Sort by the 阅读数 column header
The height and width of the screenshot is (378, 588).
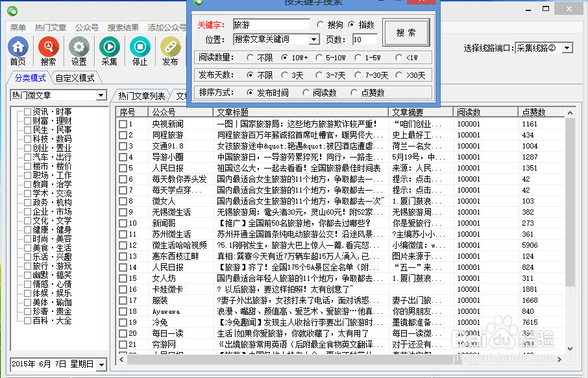click(485, 112)
